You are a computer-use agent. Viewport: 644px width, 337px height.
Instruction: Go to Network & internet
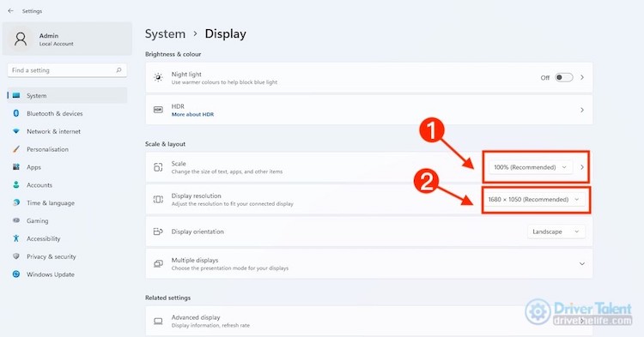67,131
